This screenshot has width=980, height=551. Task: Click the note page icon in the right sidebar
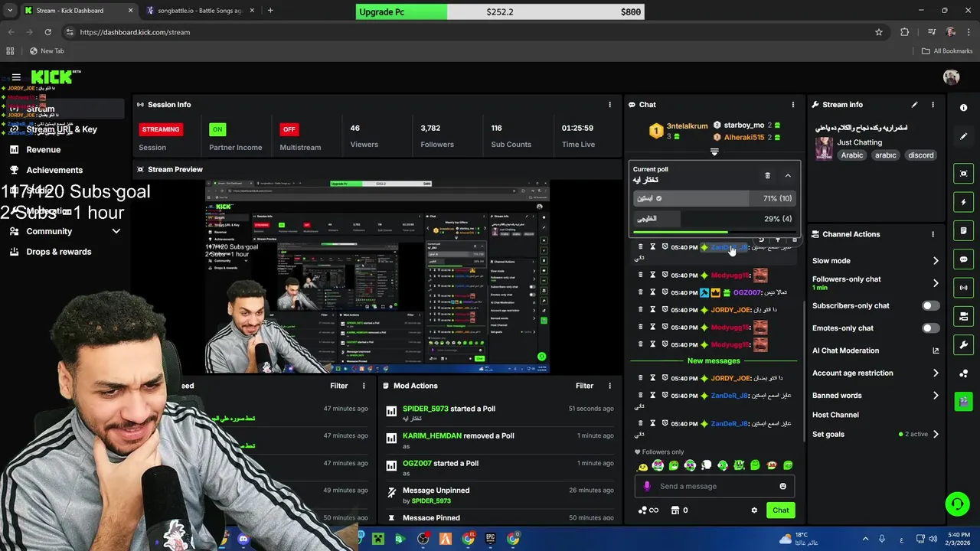pyautogui.click(x=963, y=230)
